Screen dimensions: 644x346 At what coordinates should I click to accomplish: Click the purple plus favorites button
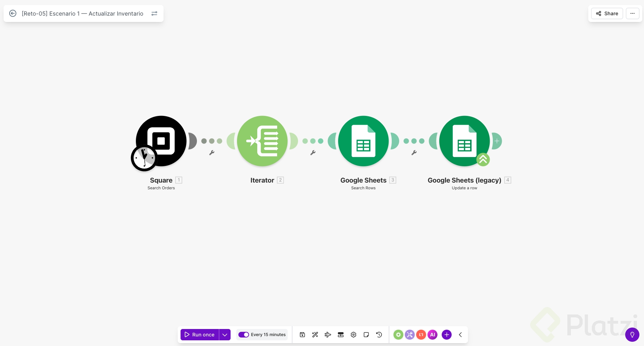pyautogui.click(x=447, y=335)
